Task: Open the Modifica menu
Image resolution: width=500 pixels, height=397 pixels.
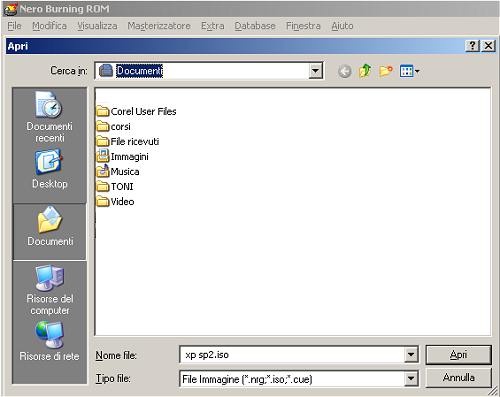Action: pyautogui.click(x=49, y=26)
